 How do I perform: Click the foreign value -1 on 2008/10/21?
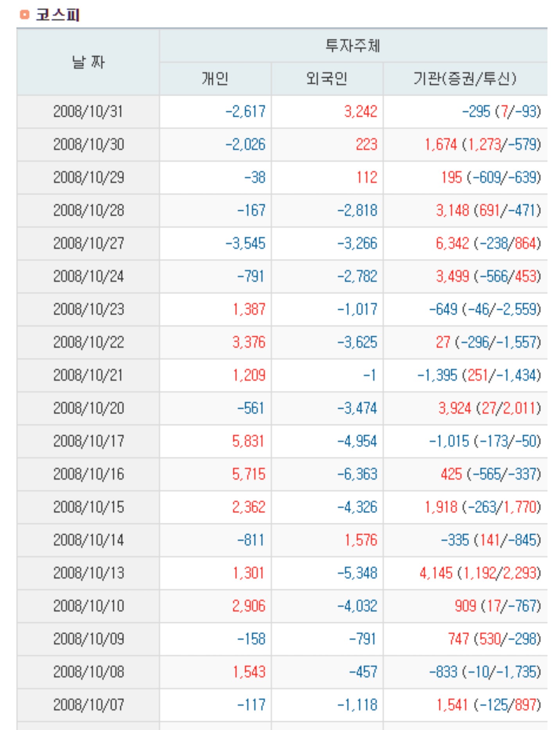370,375
